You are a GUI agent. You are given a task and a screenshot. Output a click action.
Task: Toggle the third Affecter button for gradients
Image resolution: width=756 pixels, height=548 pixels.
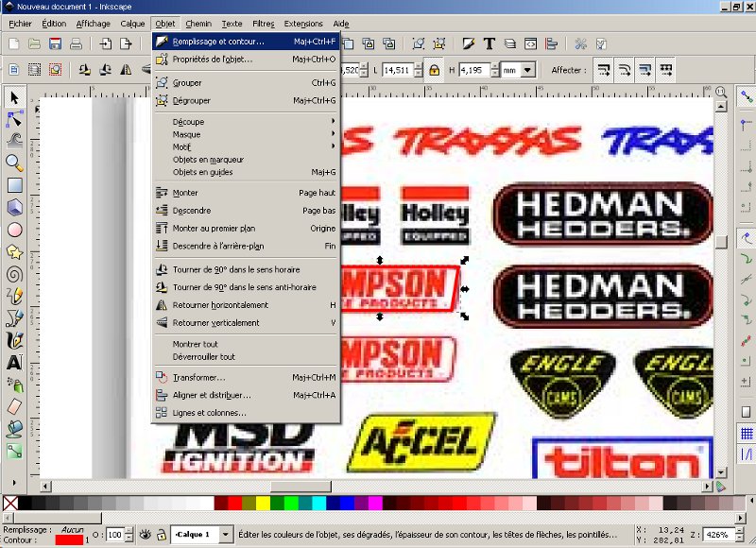pos(645,70)
